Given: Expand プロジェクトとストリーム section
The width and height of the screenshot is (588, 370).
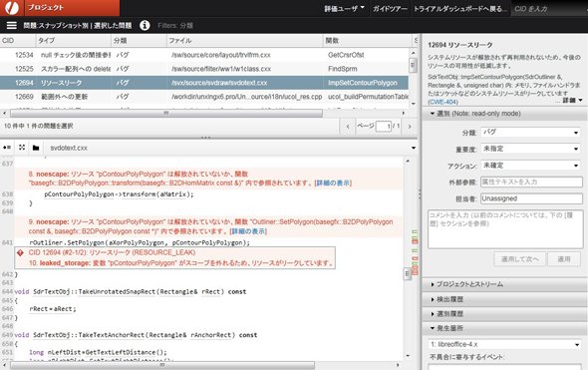Looking at the screenshot, I should (x=504, y=284).
